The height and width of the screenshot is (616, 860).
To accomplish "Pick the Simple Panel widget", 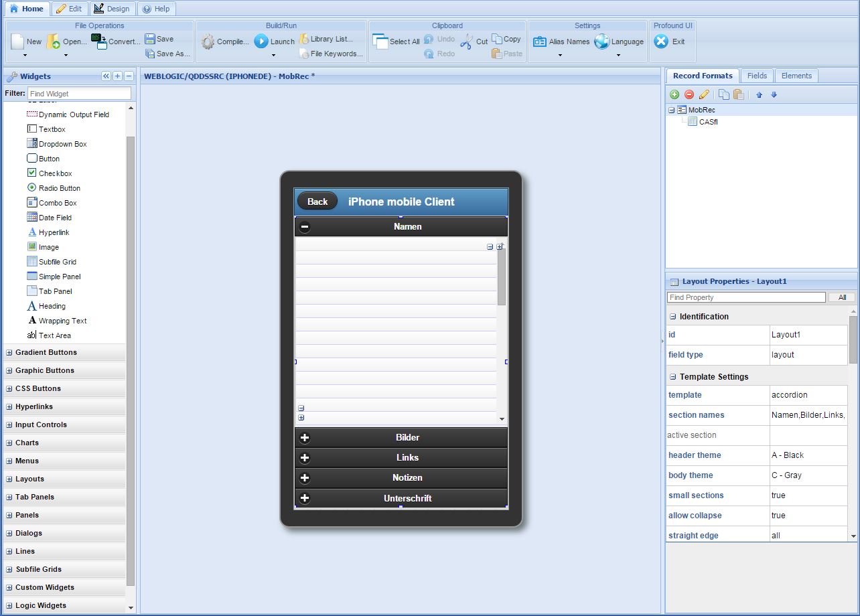I will (x=54, y=277).
